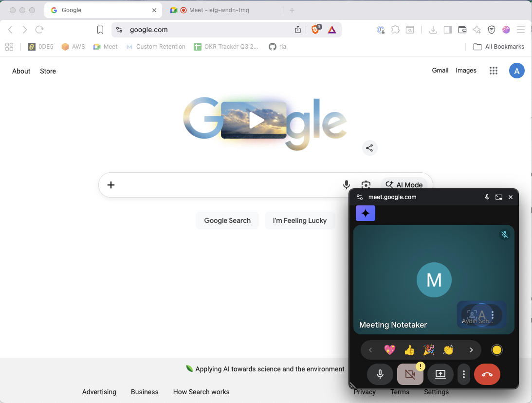Screen dimensions: 532x403
Task: Open the browser hamburger menu
Action: [x=521, y=30]
